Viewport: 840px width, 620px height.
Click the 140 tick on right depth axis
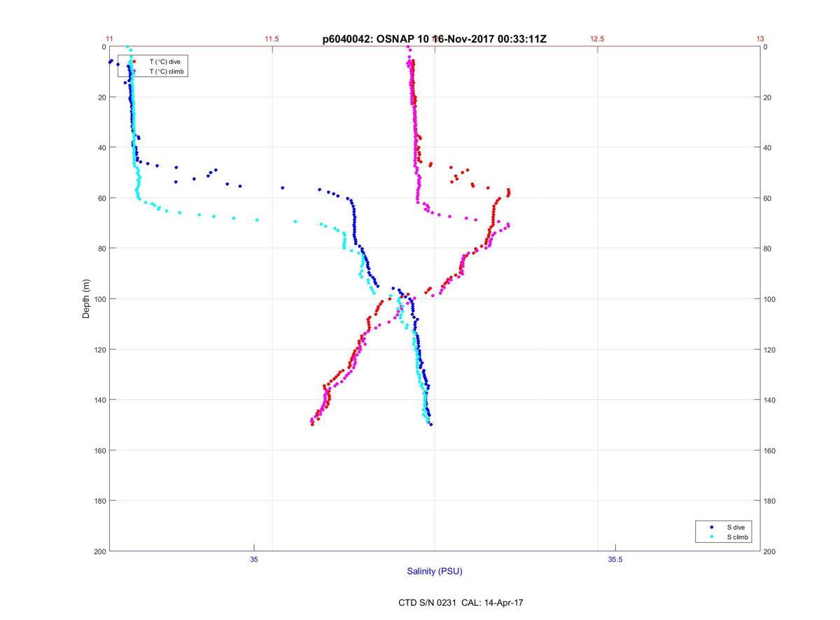[770, 400]
